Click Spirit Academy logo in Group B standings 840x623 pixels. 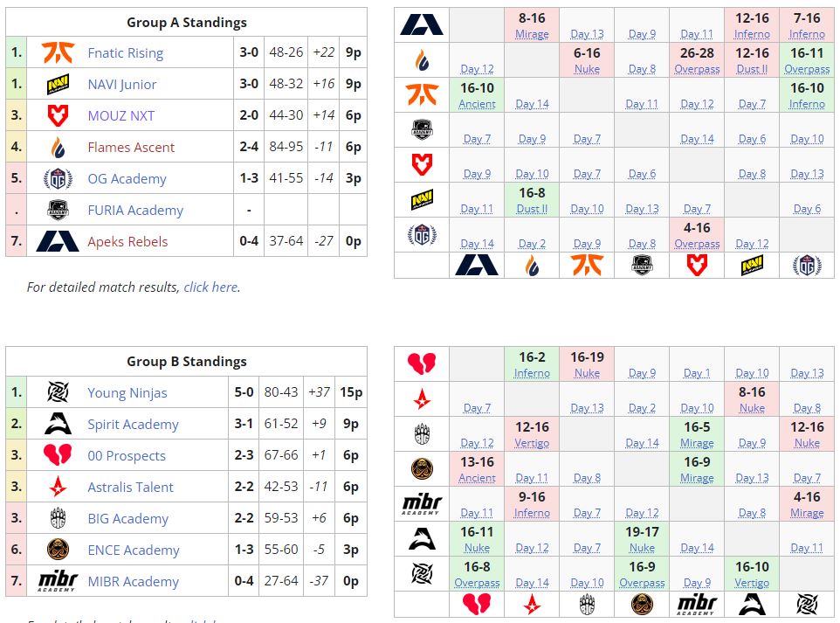click(x=58, y=424)
